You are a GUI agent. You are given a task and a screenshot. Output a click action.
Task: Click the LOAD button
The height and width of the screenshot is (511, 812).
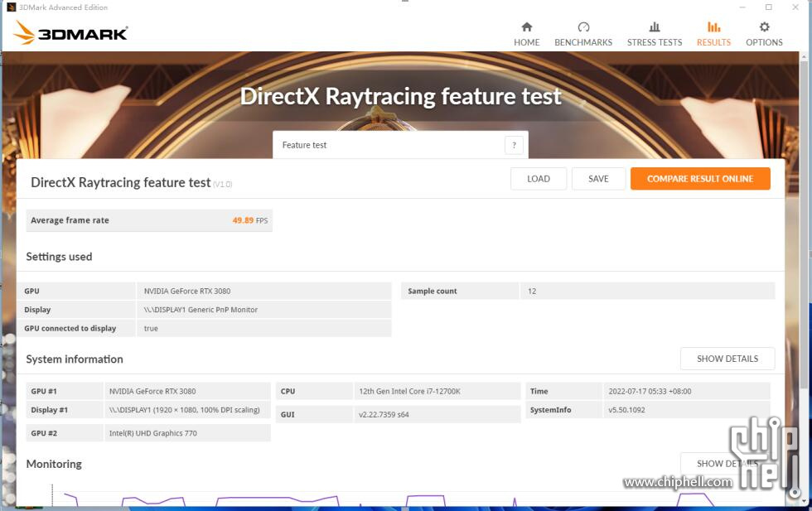(539, 179)
